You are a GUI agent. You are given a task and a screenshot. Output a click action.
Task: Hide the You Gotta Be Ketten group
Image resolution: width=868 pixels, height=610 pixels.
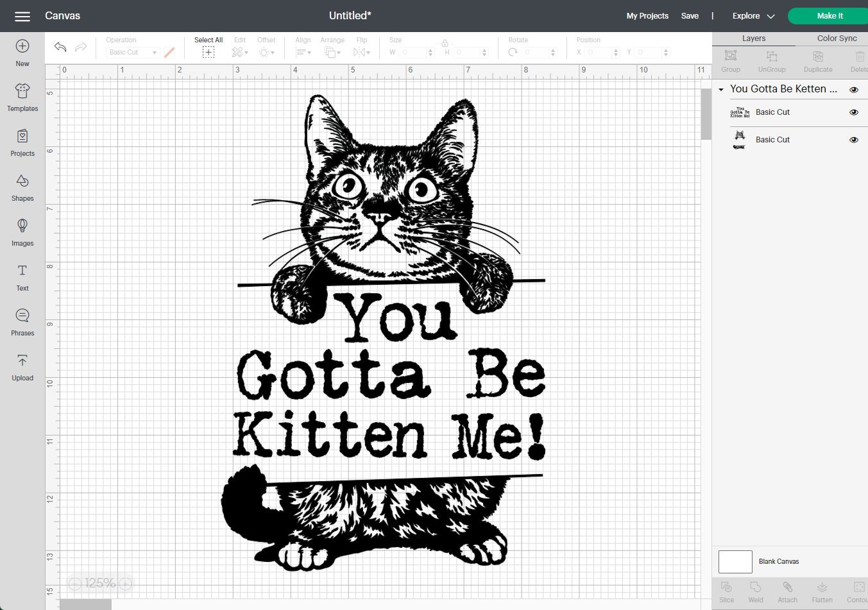[x=854, y=89]
